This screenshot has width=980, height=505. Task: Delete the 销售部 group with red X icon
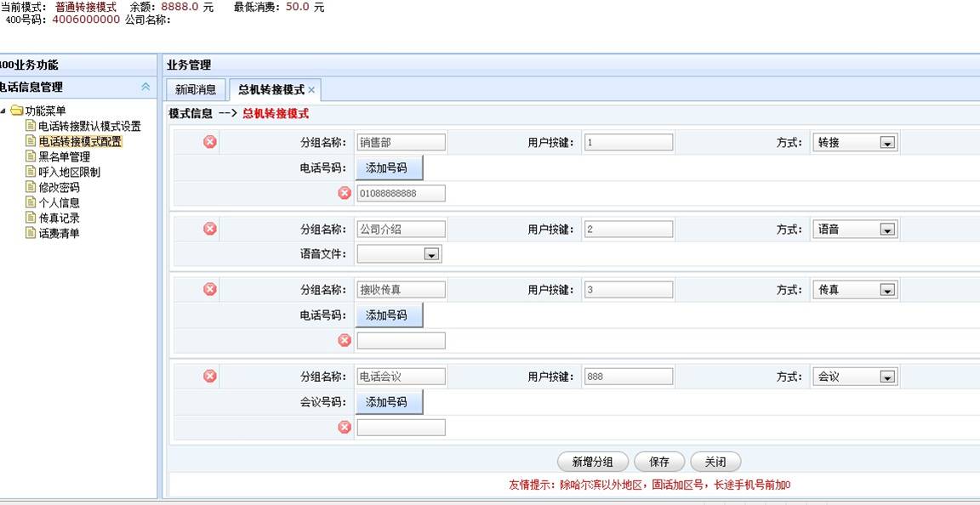(210, 142)
